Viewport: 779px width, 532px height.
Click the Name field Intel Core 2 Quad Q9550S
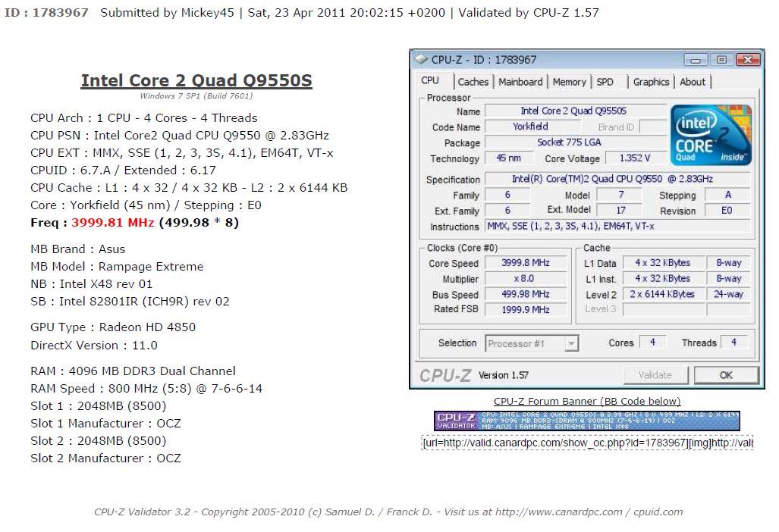point(575,111)
